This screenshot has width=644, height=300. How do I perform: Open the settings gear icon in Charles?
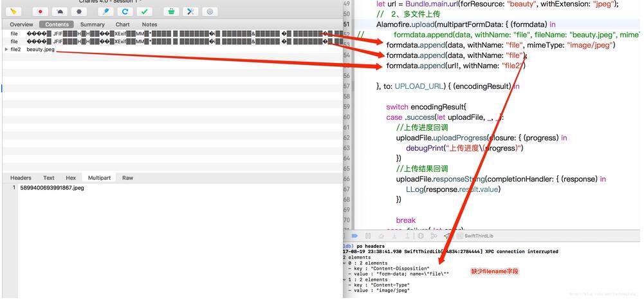coord(210,11)
